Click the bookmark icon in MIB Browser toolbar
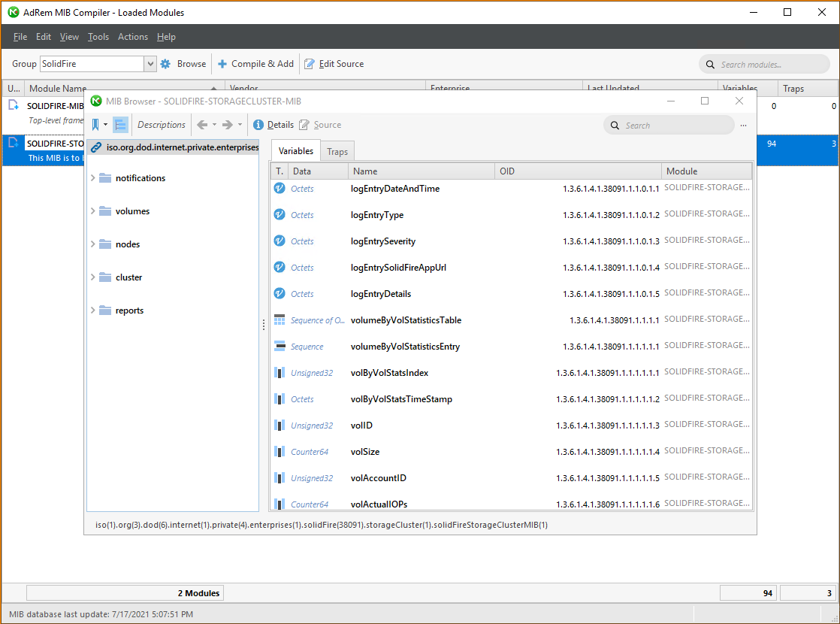Viewport: 840px width, 624px height. click(95, 125)
